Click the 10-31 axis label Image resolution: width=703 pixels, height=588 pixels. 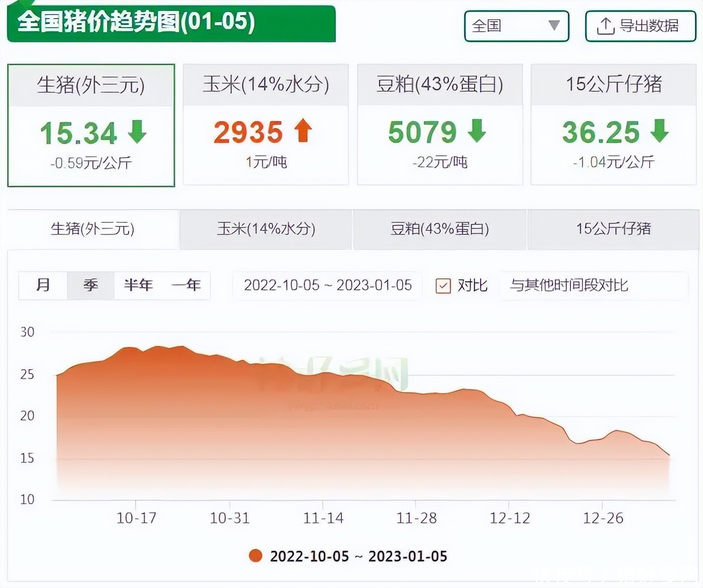pyautogui.click(x=229, y=518)
